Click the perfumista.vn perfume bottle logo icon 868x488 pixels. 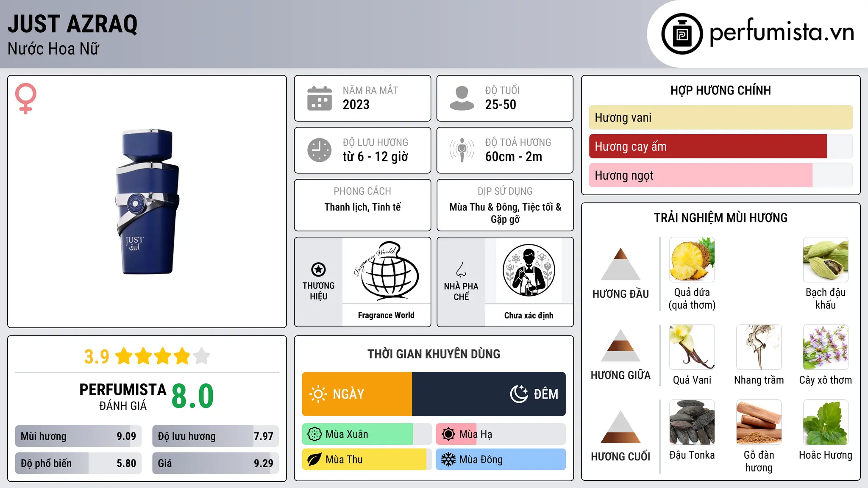[682, 34]
